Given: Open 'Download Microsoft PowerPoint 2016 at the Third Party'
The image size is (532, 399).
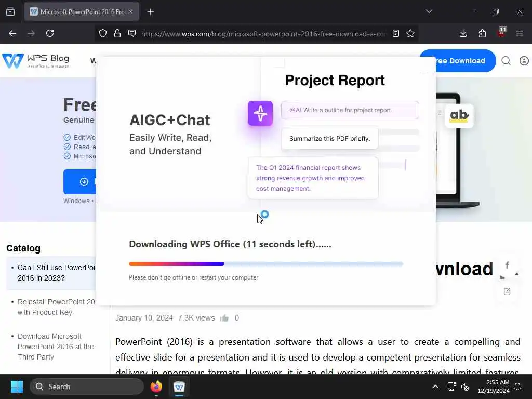Looking at the screenshot, I should (x=56, y=347).
